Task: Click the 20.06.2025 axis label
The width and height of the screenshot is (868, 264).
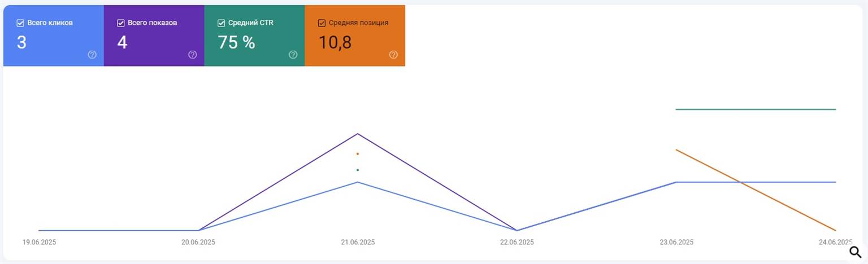Action: click(198, 243)
